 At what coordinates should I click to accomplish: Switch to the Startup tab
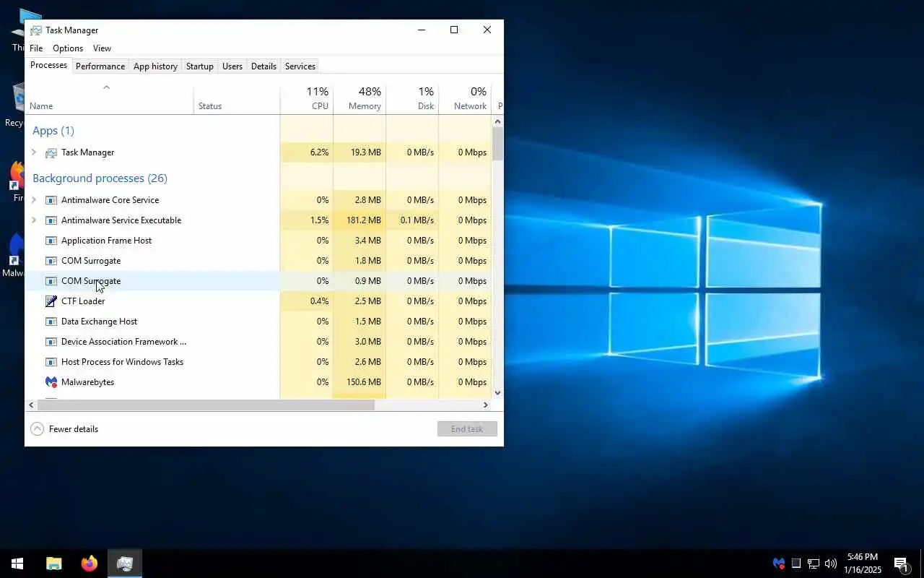pos(200,66)
